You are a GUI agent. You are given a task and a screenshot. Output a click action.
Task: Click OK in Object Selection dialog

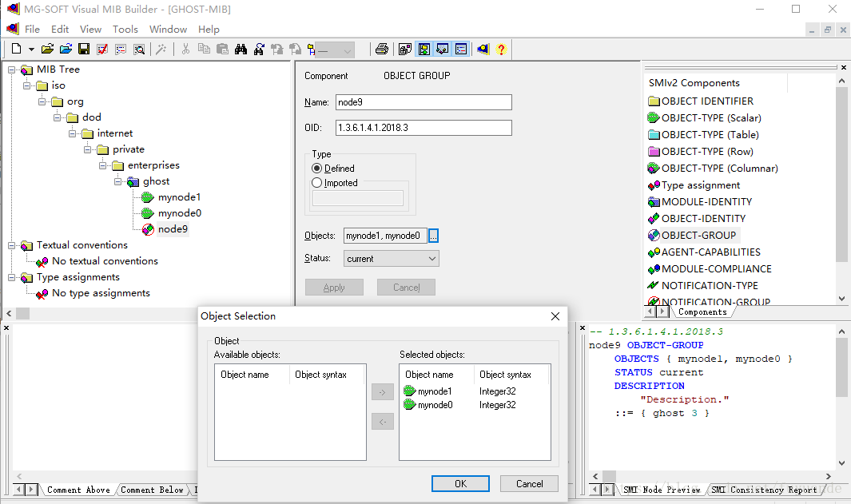tap(460, 484)
